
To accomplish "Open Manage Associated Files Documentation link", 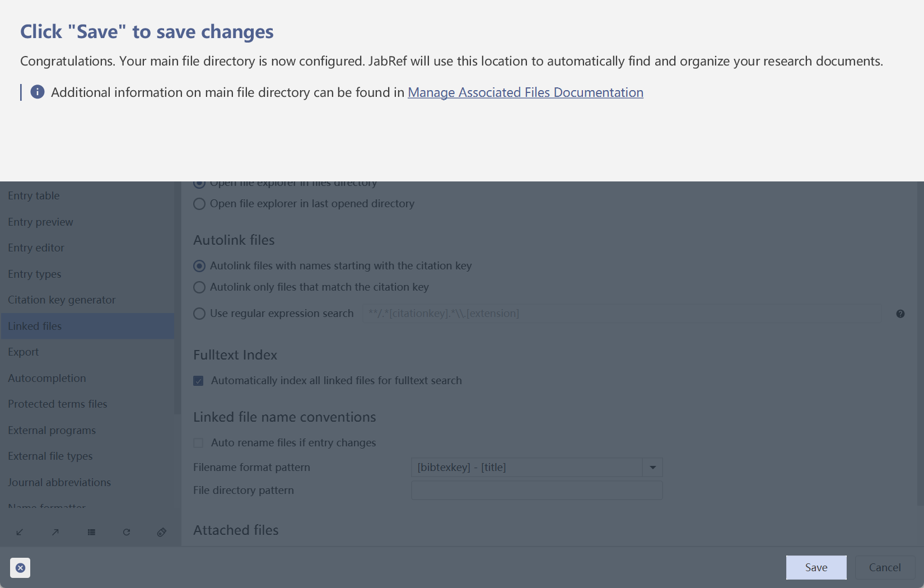I will (525, 92).
